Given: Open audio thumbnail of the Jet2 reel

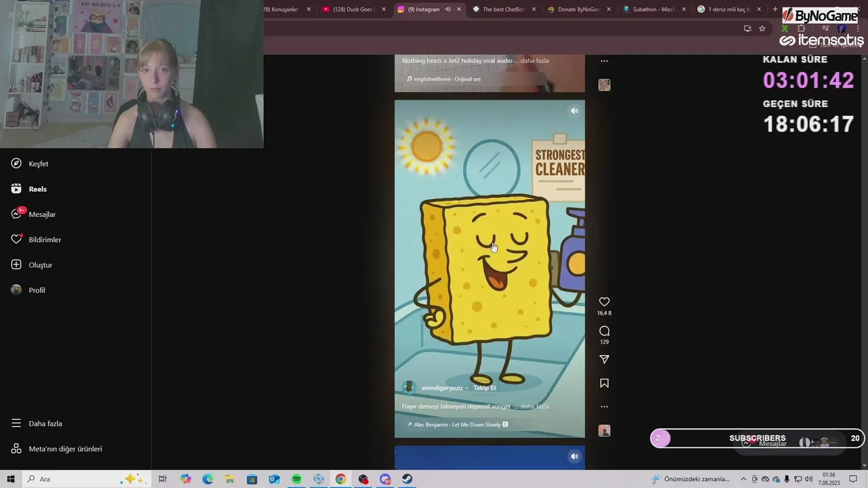Looking at the screenshot, I should [x=604, y=85].
